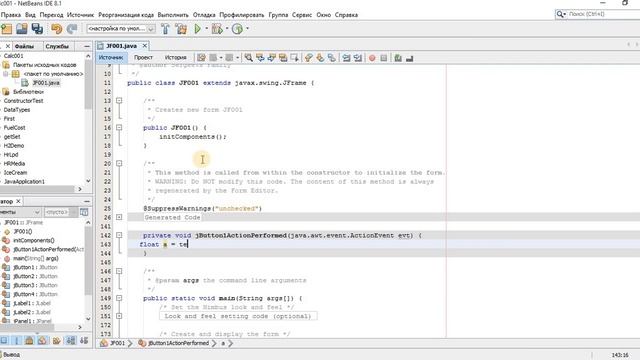This screenshot has height=360, width=640.
Task: Expand the Generated Code fold at line 26
Action: tap(119, 217)
